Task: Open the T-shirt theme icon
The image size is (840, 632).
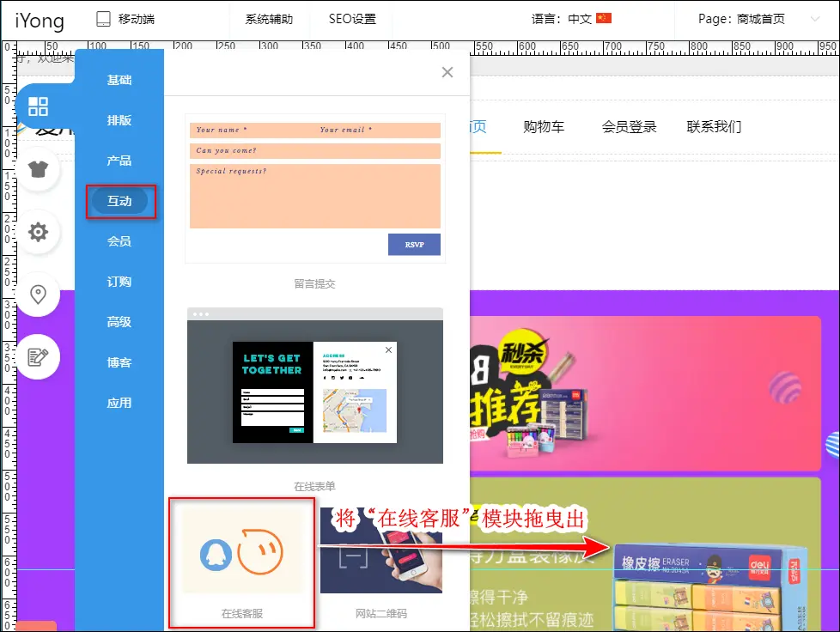Action: [x=38, y=168]
